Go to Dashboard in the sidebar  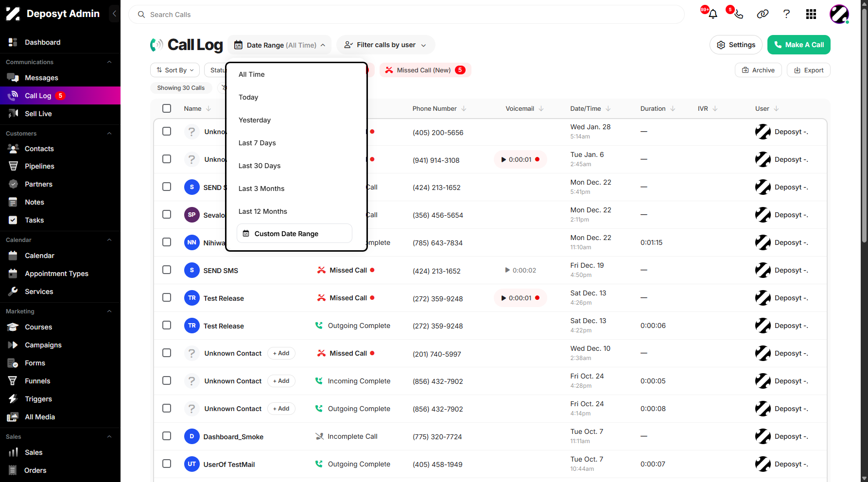pos(60,42)
